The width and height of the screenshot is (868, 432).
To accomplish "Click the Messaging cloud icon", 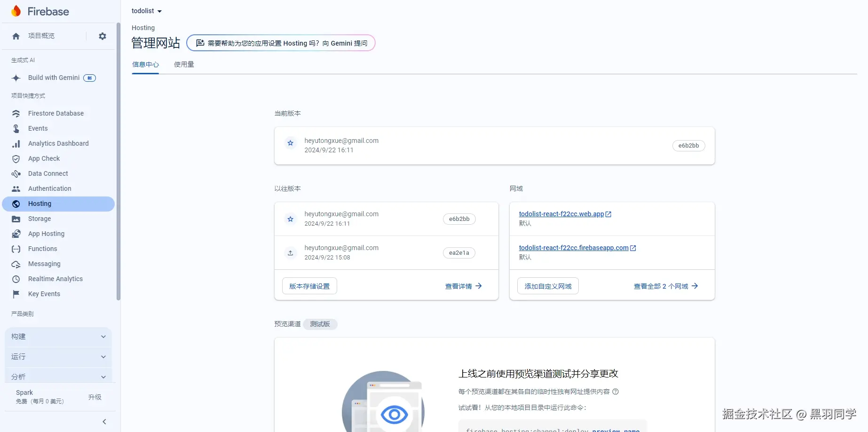I will click(16, 264).
